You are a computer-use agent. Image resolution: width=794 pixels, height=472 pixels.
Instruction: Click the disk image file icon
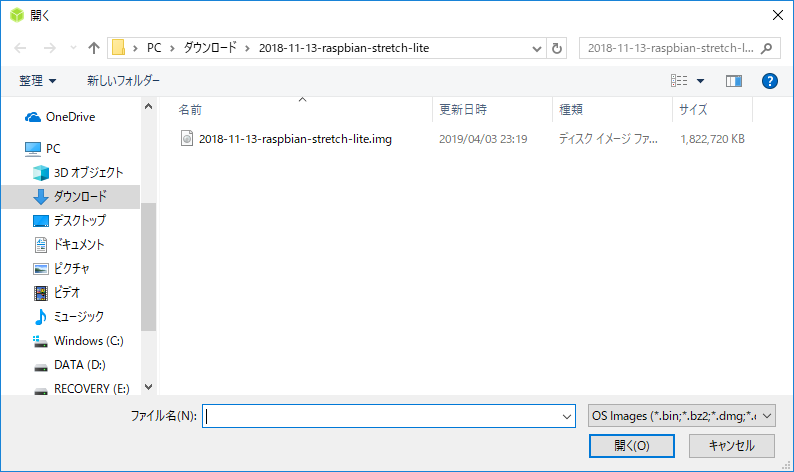tap(187, 138)
